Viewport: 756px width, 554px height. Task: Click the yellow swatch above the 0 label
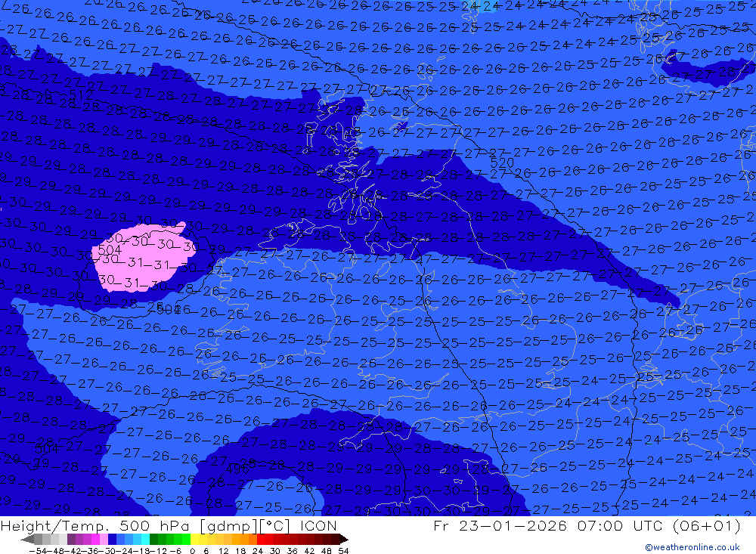coord(195,539)
